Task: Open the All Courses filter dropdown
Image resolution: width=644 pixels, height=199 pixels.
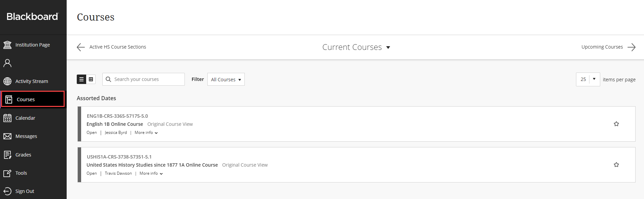Action: tap(226, 79)
